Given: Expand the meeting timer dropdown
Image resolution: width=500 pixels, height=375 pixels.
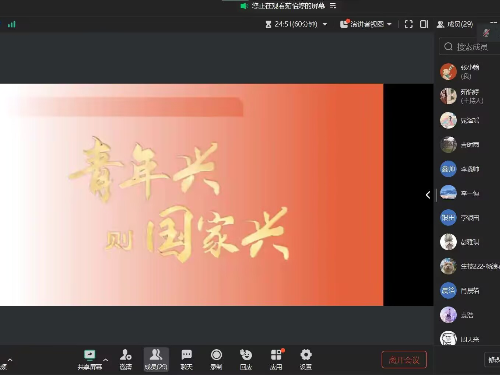Looking at the screenshot, I should (325, 24).
